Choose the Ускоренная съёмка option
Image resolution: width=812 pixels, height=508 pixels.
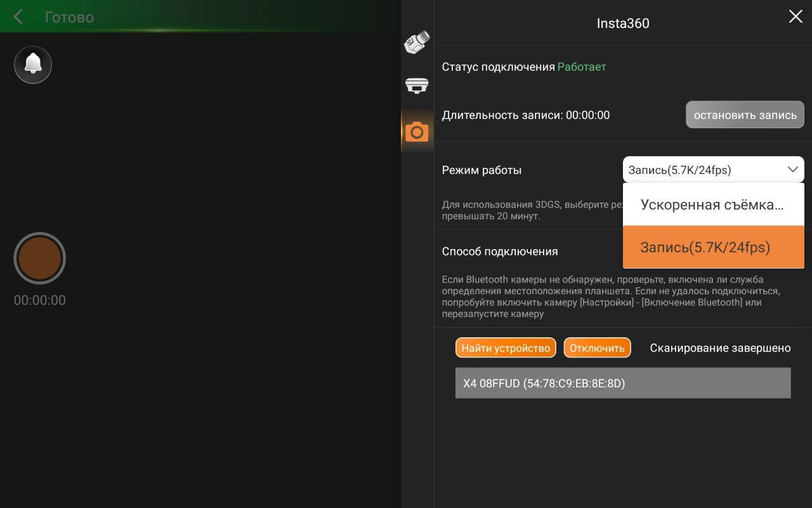pos(714,204)
